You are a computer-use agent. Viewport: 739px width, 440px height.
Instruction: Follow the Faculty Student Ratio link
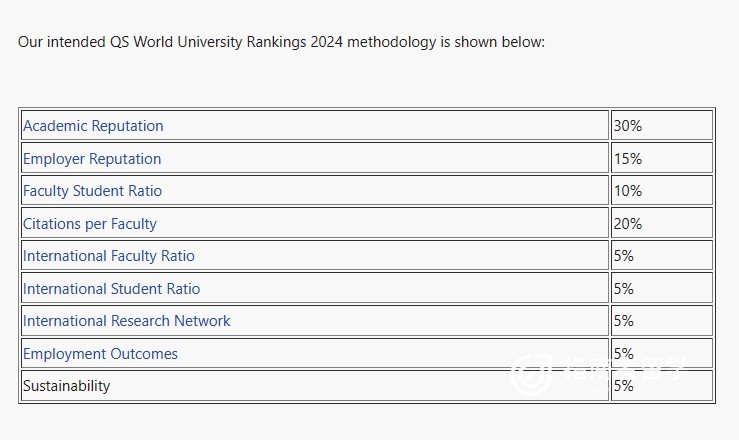click(92, 191)
